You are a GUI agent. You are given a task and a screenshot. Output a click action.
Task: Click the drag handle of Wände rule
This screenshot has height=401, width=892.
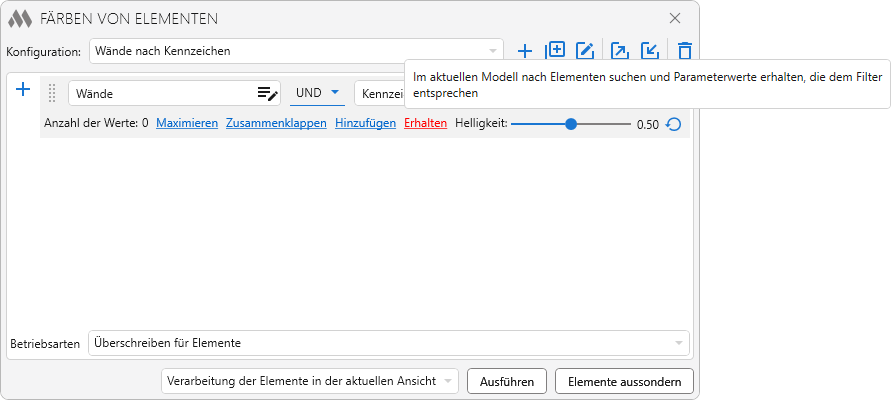click(x=53, y=93)
